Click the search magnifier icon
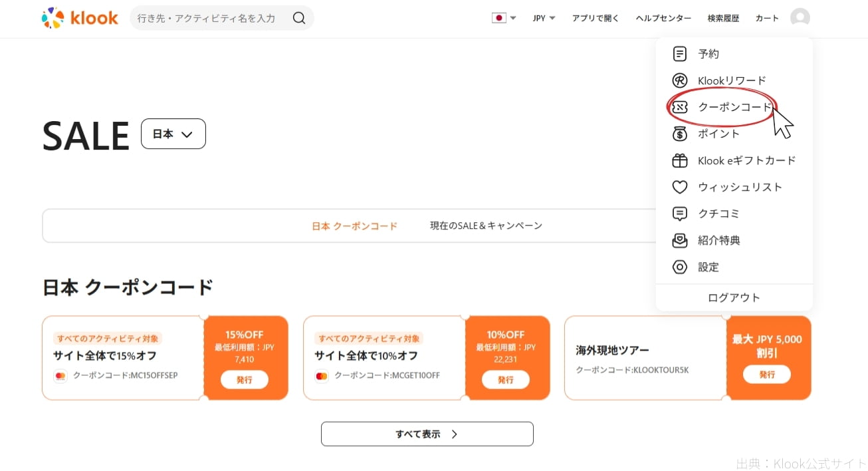The height and width of the screenshot is (471, 868). coord(299,18)
